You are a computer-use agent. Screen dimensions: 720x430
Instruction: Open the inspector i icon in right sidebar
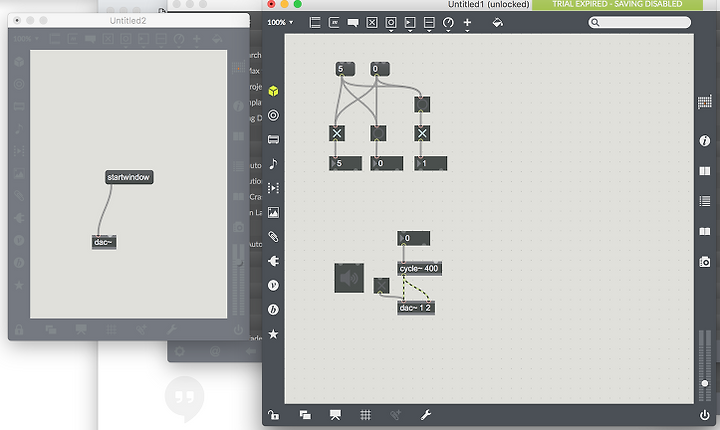point(704,141)
